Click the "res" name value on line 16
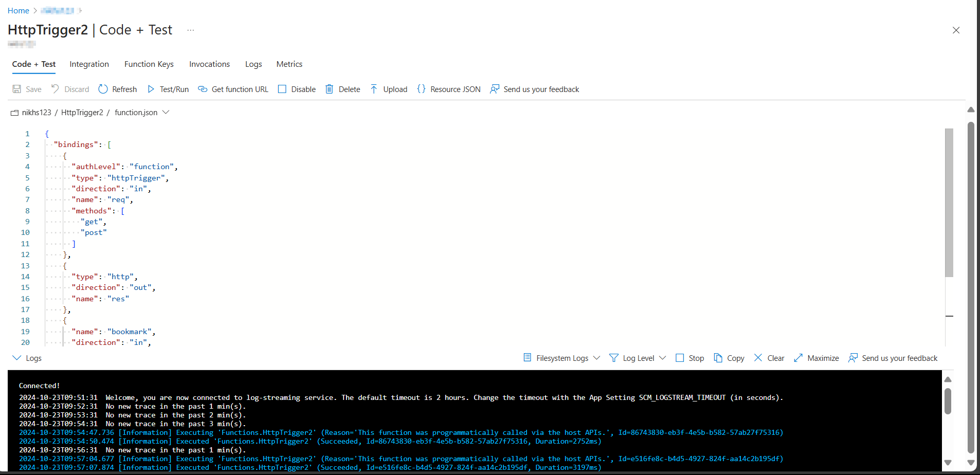Screen dimensions: 980x475 click(x=118, y=299)
